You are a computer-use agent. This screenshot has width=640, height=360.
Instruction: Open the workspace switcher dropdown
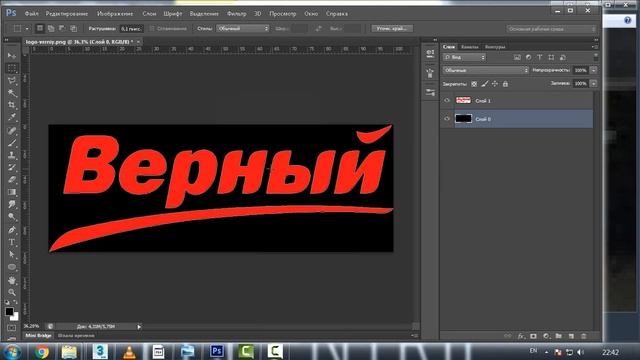tap(551, 29)
